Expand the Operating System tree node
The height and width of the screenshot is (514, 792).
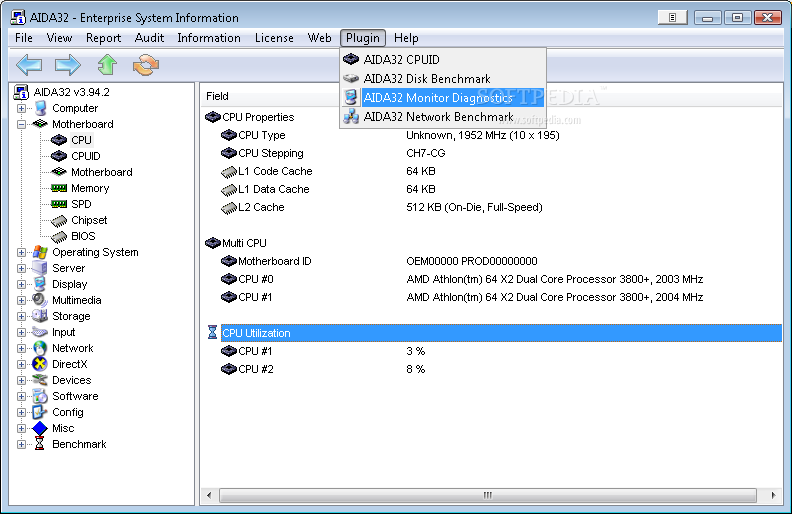point(22,252)
